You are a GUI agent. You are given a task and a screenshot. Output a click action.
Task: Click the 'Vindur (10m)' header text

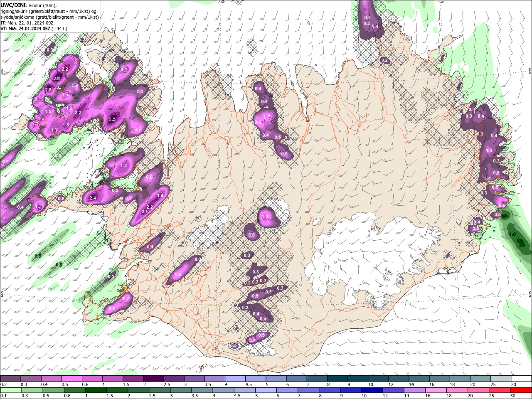42,5
